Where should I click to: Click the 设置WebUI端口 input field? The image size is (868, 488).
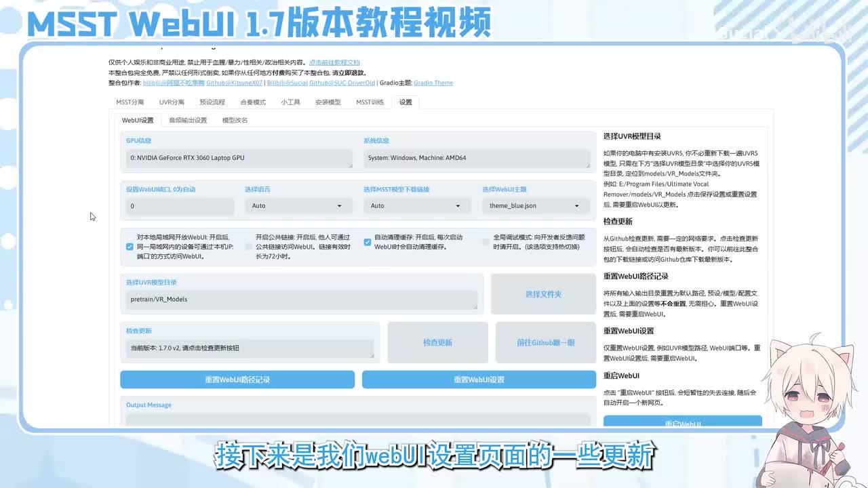pos(180,206)
